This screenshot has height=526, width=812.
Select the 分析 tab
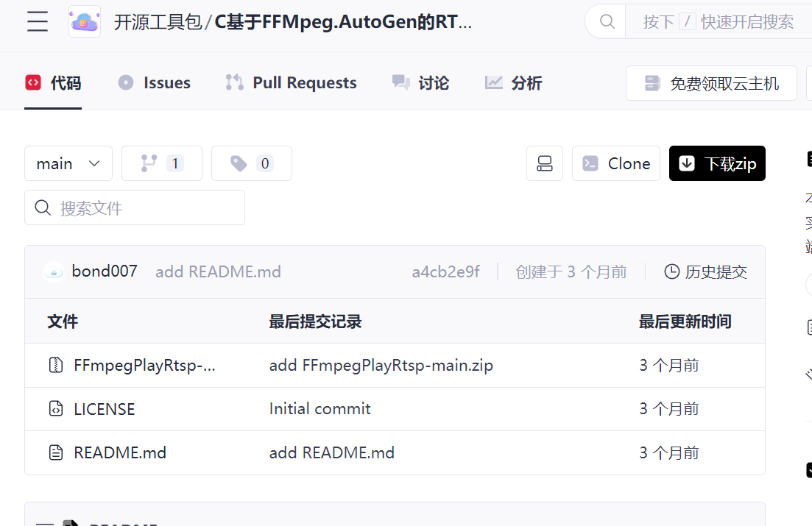512,82
